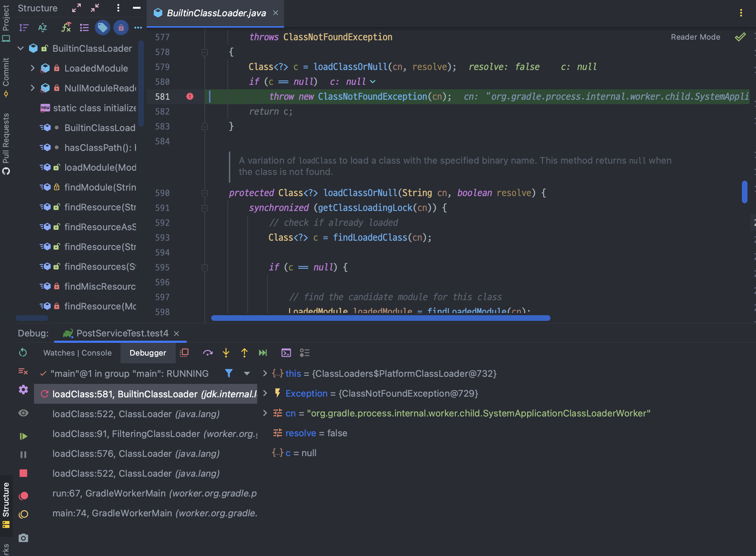Image resolution: width=756 pixels, height=556 pixels.
Task: Switch to the Watches | Console tab
Action: click(77, 353)
